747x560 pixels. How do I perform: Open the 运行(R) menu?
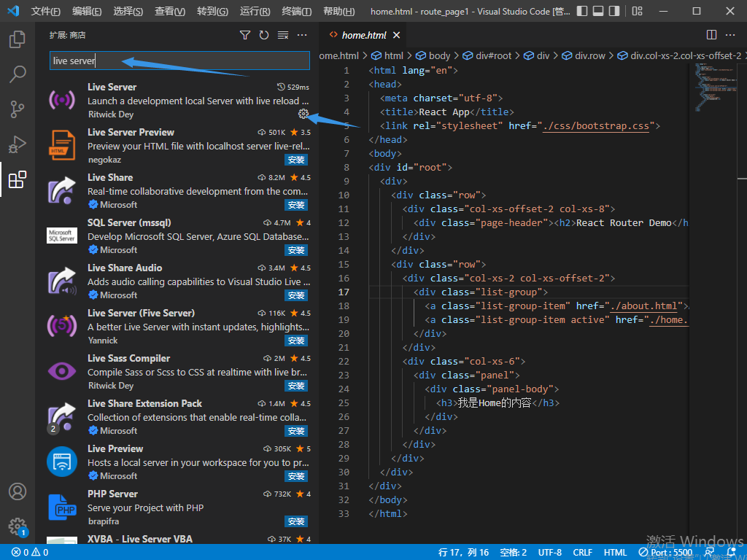coord(255,11)
